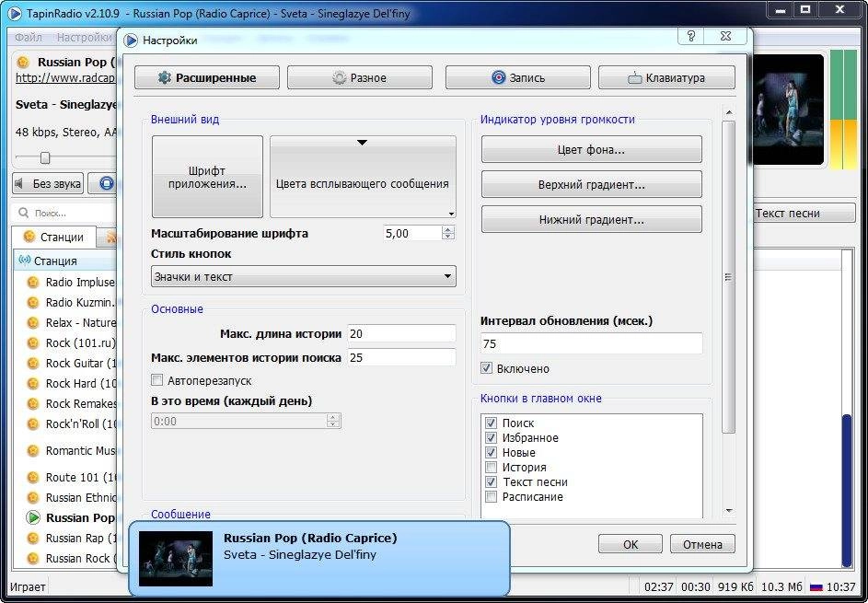Select Radio Impluse station

click(x=80, y=283)
